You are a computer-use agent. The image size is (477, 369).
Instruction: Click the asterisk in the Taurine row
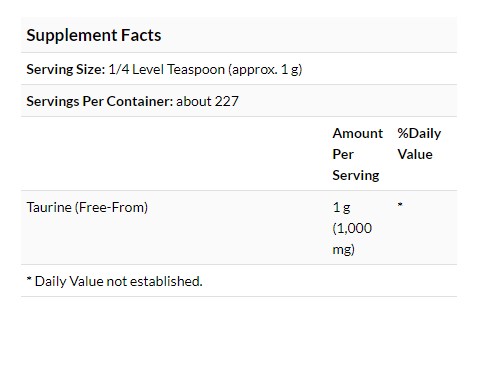(x=400, y=204)
